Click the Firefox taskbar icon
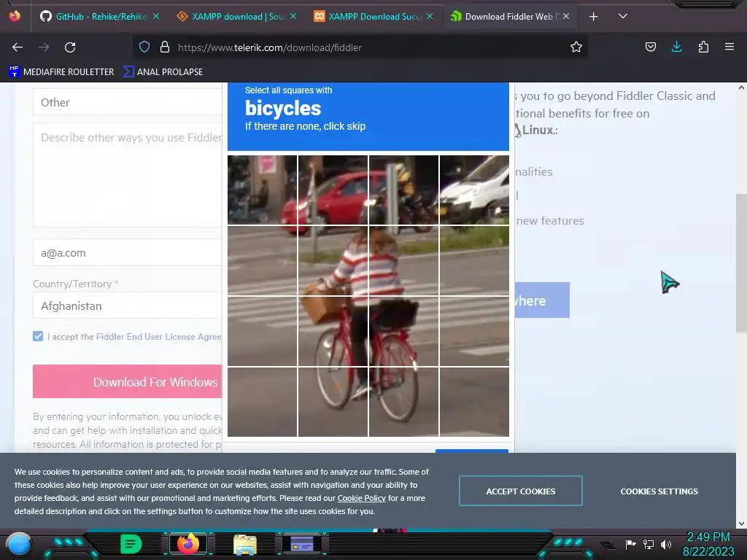 (x=187, y=543)
